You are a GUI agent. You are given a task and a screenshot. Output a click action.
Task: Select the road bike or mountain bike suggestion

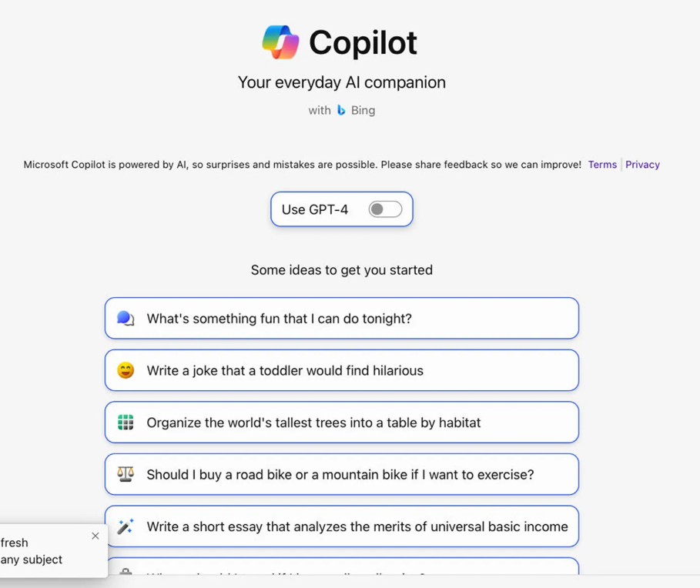(342, 474)
